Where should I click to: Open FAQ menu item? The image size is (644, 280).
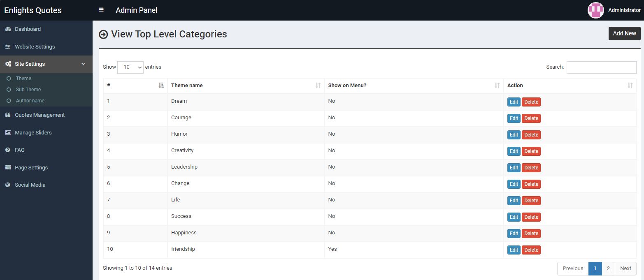[x=46, y=150]
